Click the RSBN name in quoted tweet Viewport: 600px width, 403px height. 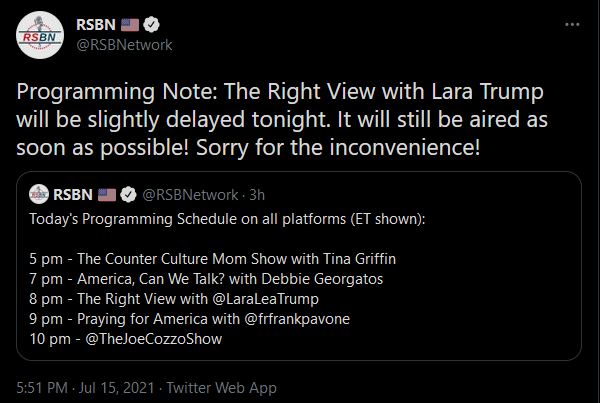click(x=73, y=195)
